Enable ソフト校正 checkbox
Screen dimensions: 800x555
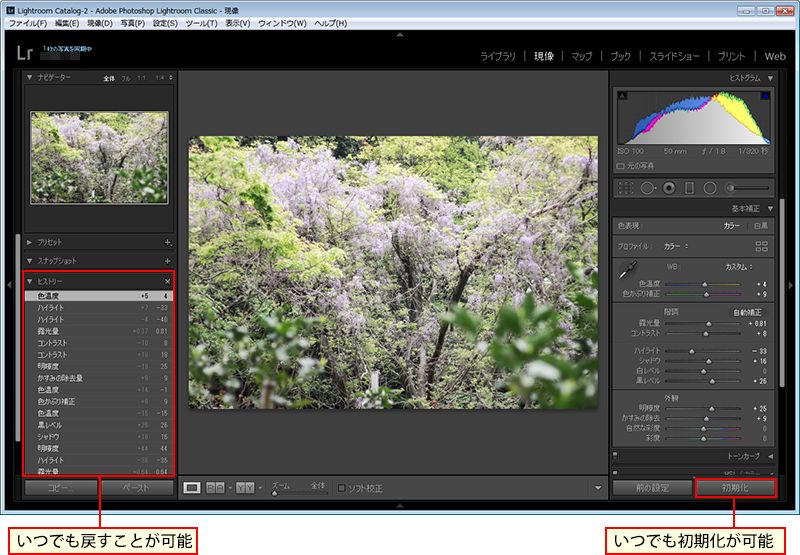[x=341, y=488]
